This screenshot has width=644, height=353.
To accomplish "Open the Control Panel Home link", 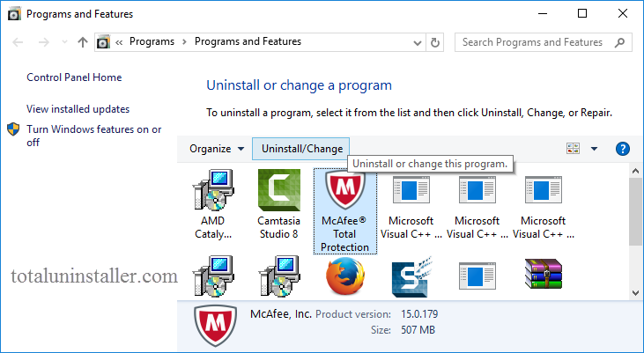I will pyautogui.click(x=74, y=77).
